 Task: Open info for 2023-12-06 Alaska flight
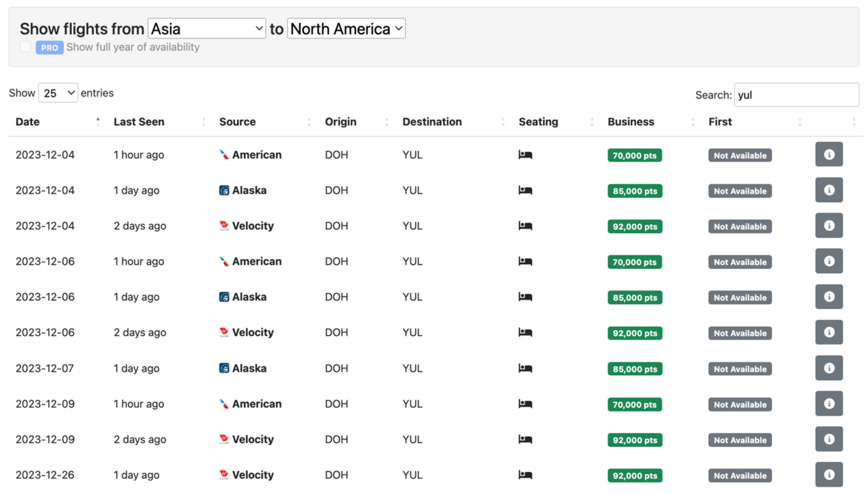[829, 297]
